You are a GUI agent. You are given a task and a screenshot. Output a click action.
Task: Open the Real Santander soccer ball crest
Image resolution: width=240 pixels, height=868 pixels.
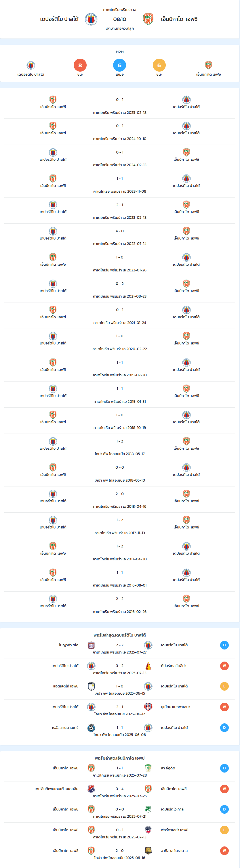point(91,728)
